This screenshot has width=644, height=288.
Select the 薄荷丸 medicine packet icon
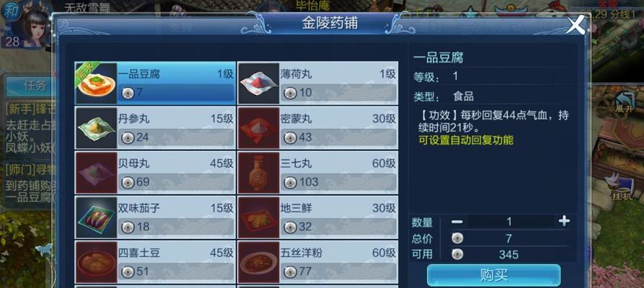(x=259, y=84)
